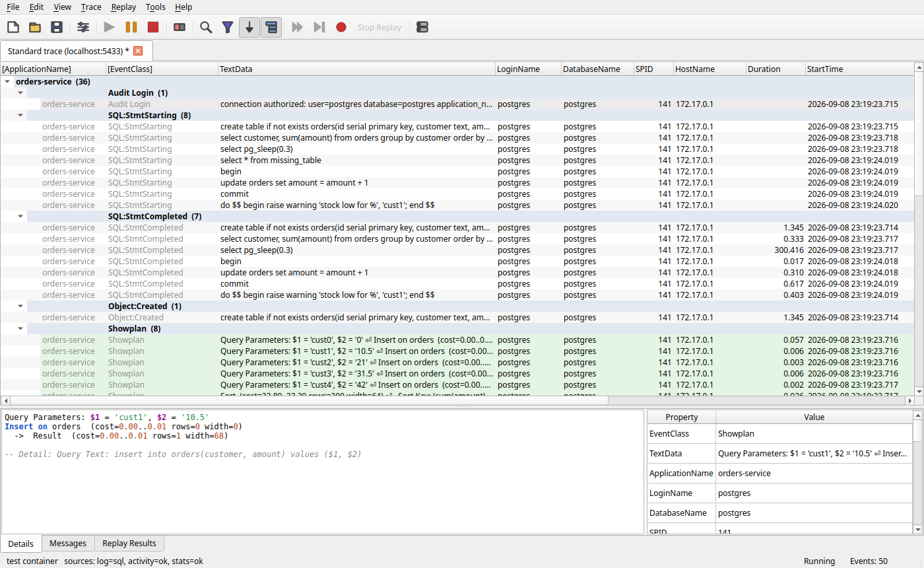Viewport: 924px width, 568px height.
Task: Click the red record circle icon
Action: coord(341,27)
